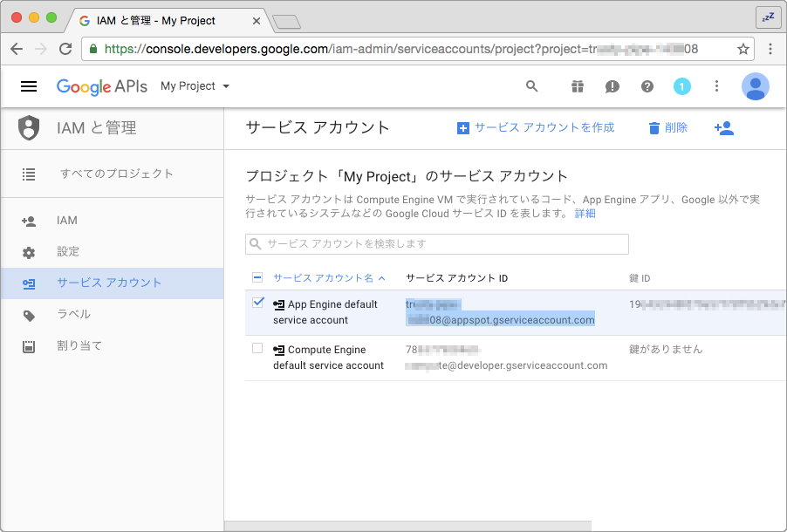
Task: Click the サービス アカウント sidebar key icon
Action: coord(29,284)
